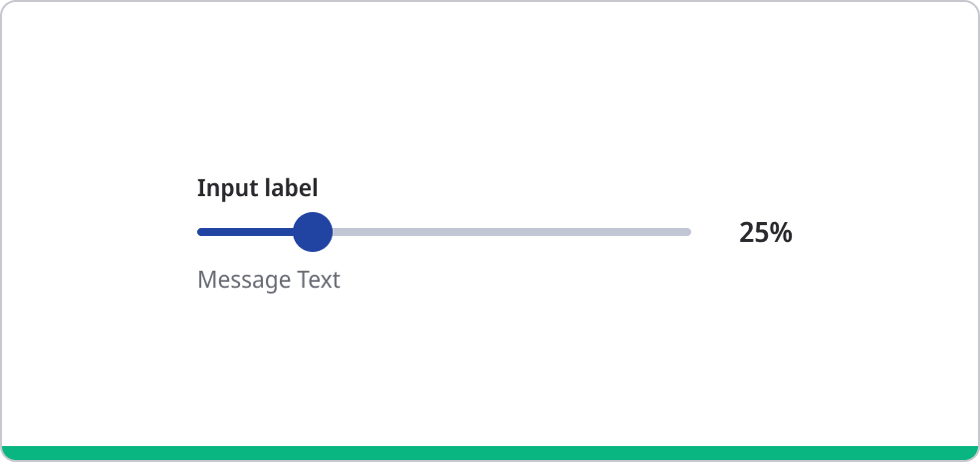Click the blue track just left of the thumb
This screenshot has width=980, height=462.
point(284,232)
